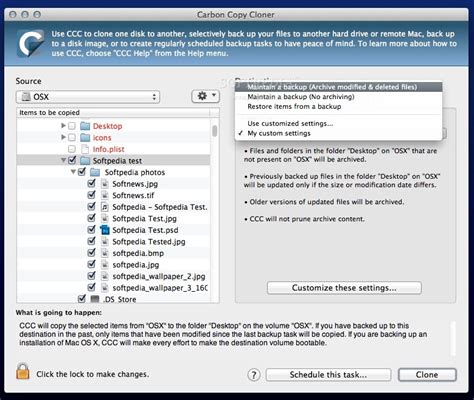Click the Info.plist document icon
The width and height of the screenshot is (474, 400).
point(85,149)
